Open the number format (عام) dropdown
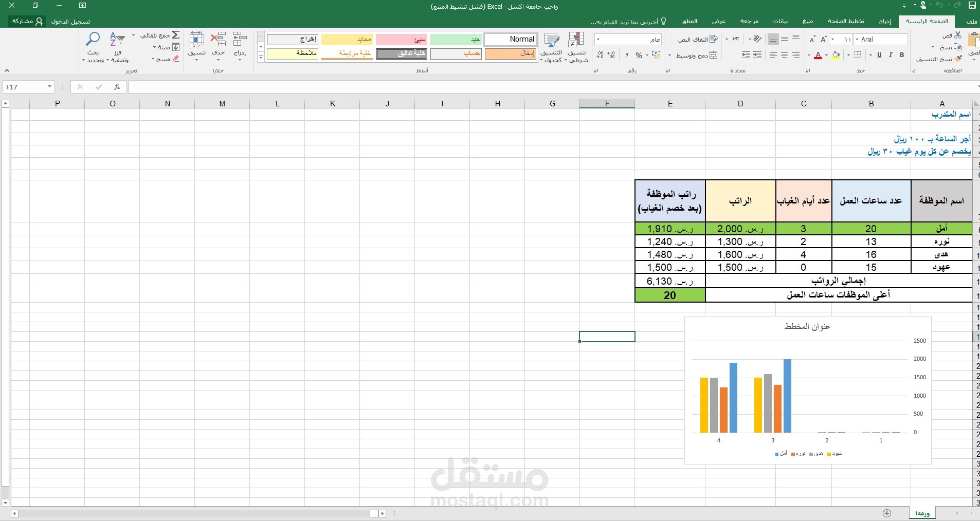Image resolution: width=980 pixels, height=521 pixels. click(x=598, y=40)
